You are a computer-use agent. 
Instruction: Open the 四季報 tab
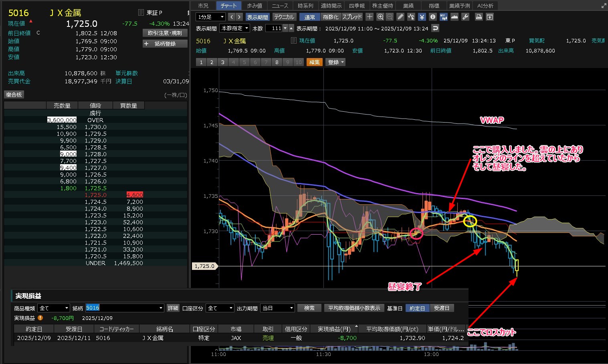(357, 6)
